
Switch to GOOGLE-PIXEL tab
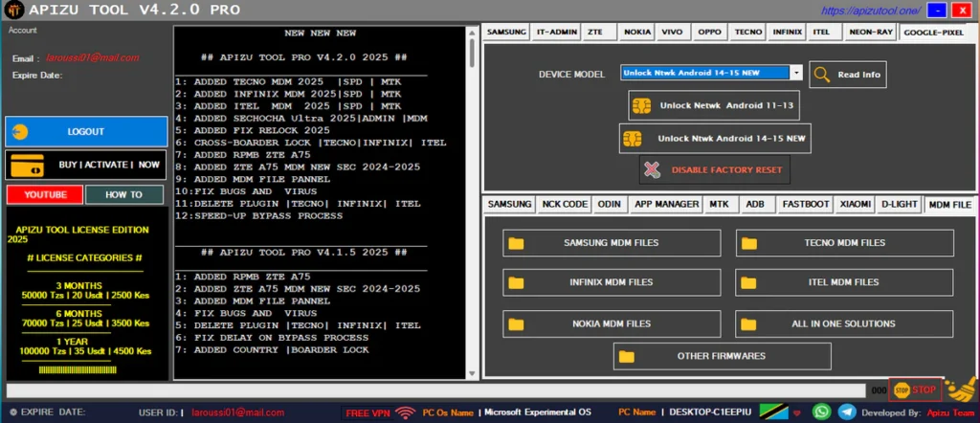pyautogui.click(x=933, y=32)
